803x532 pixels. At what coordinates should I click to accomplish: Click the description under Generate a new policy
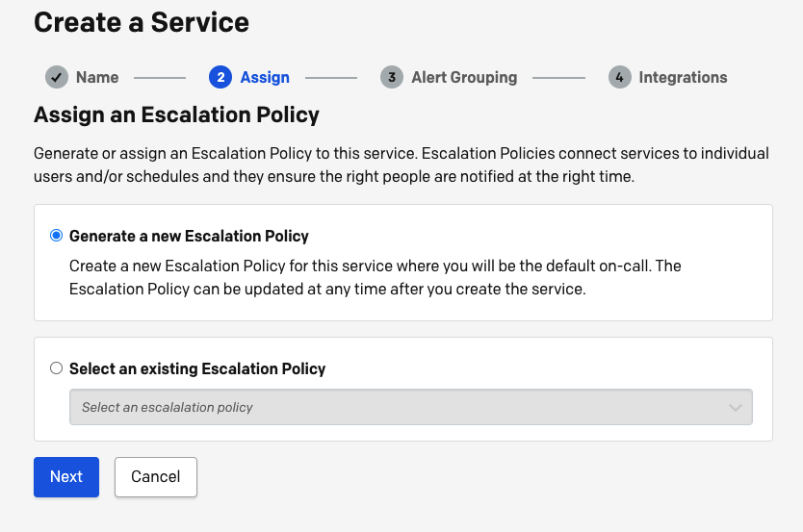click(x=375, y=277)
